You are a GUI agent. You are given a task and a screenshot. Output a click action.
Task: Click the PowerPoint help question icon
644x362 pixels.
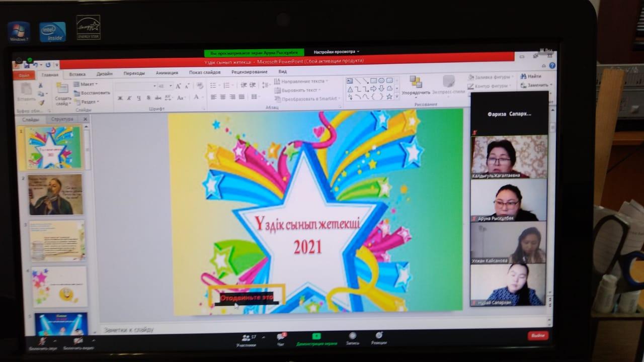[x=552, y=65]
